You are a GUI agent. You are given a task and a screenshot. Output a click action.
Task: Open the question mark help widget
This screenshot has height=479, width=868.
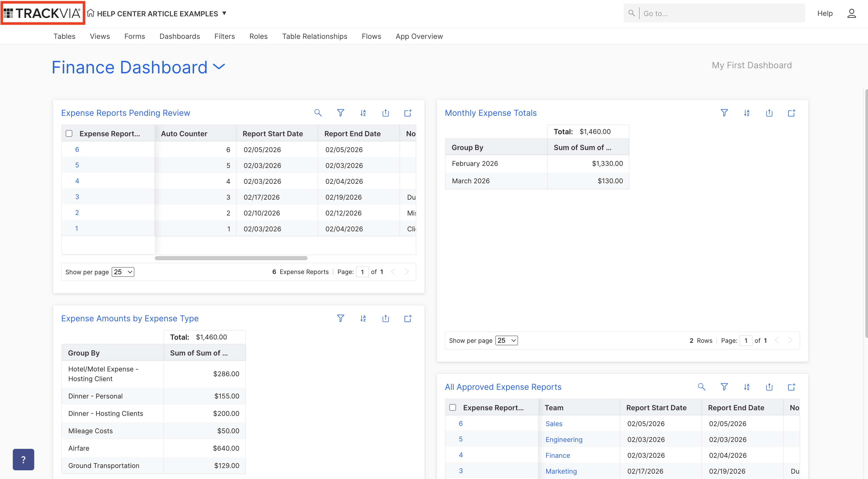[x=23, y=459]
